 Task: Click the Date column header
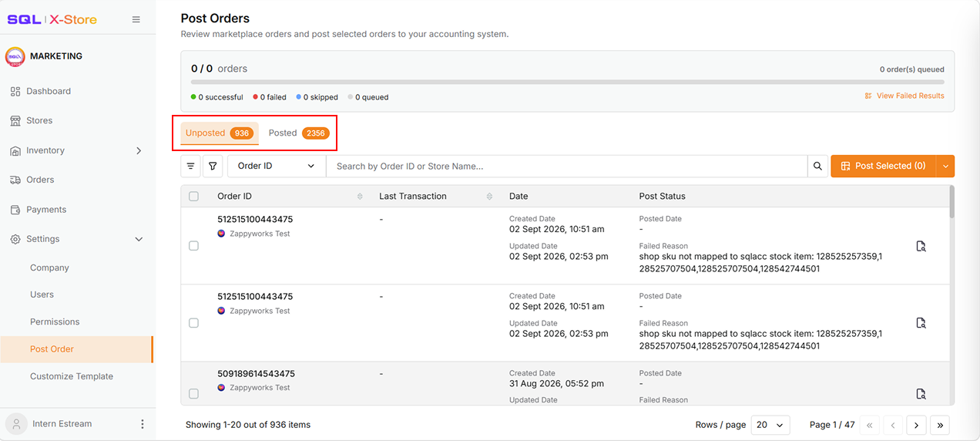(519, 197)
